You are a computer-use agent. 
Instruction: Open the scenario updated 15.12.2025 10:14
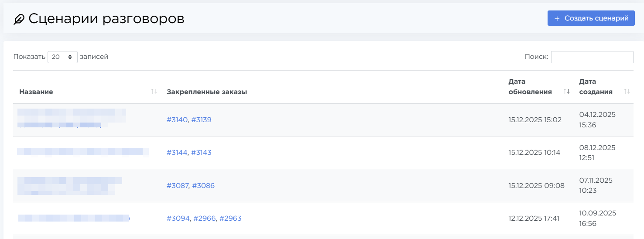click(x=82, y=152)
